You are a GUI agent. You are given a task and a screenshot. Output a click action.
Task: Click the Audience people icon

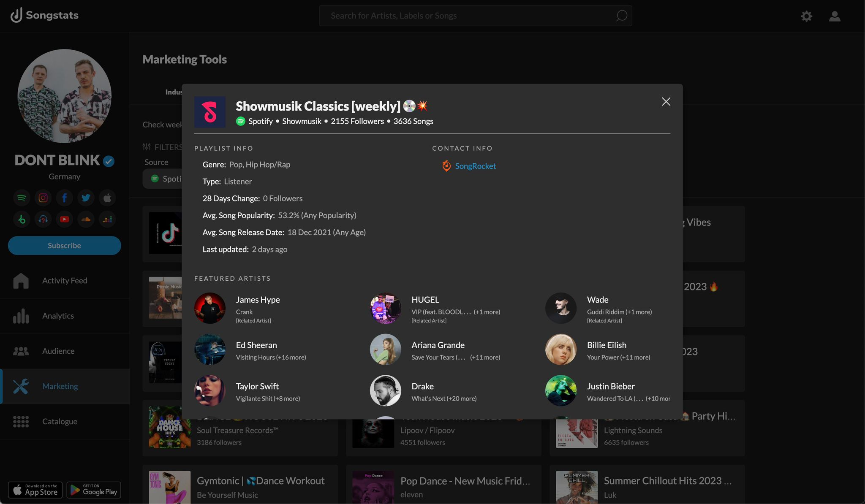tap(21, 351)
